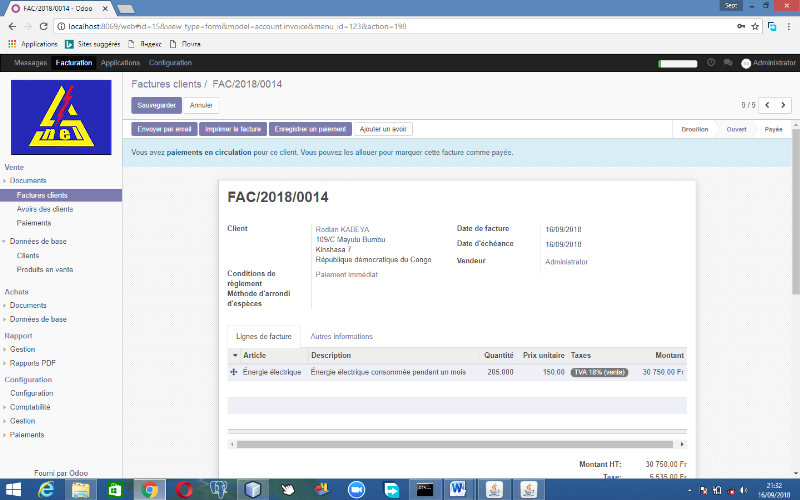Click horizontal scrollbar under invoice lines
Viewport: 800px width, 500px height.
[x=455, y=444]
